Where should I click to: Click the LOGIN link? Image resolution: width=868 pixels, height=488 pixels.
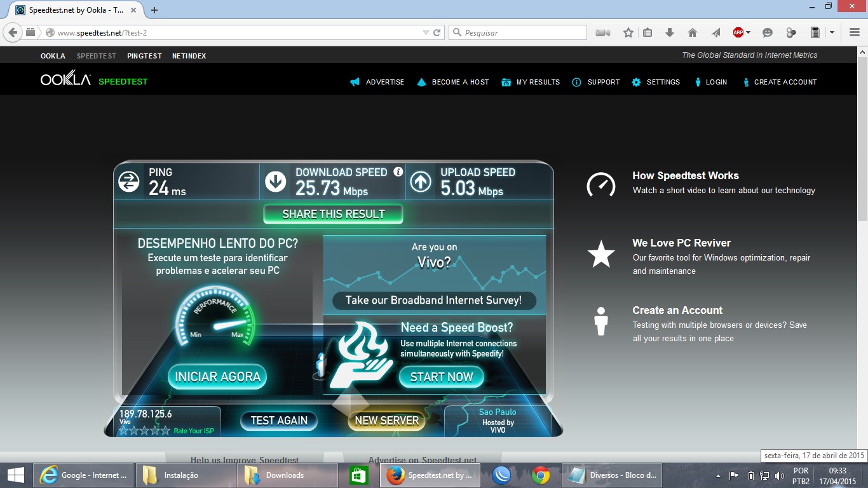[x=710, y=82]
